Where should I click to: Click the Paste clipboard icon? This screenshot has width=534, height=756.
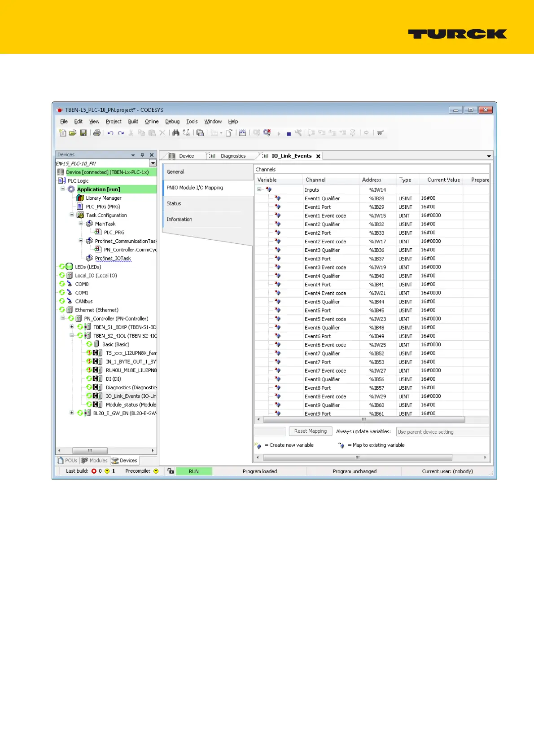(152, 133)
